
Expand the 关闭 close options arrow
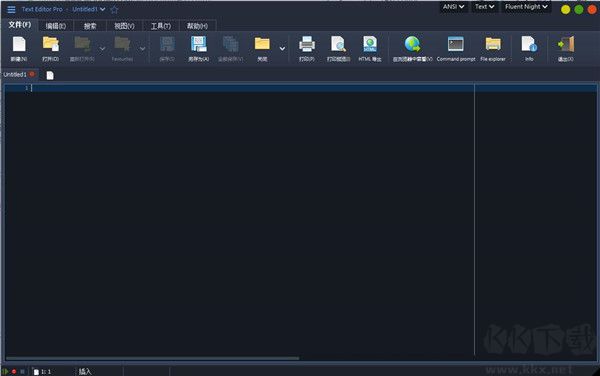(282, 49)
